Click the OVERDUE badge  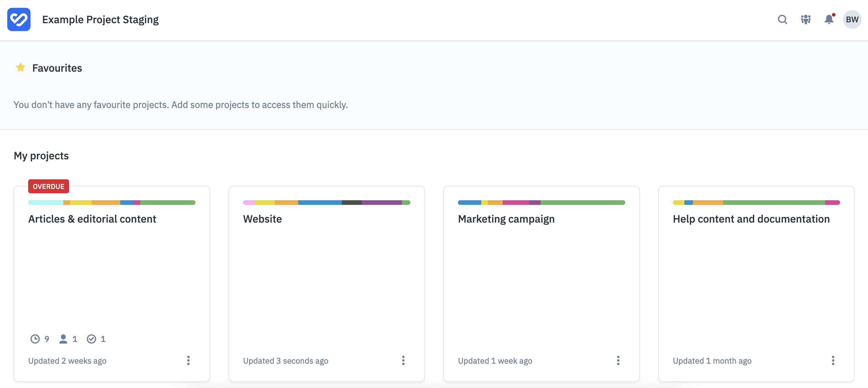(x=48, y=186)
